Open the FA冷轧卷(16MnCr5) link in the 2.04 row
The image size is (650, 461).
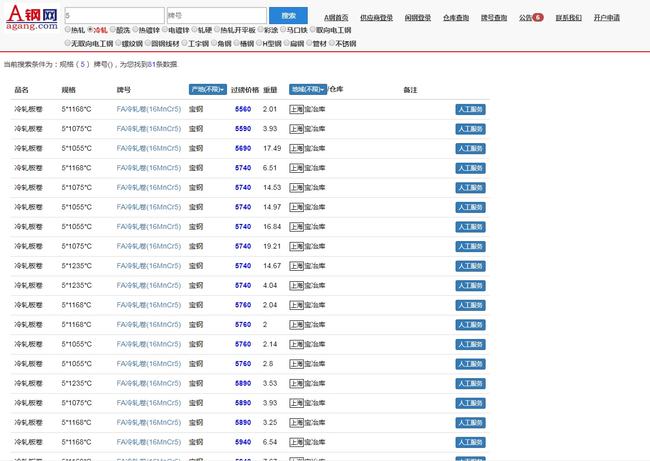pos(149,305)
